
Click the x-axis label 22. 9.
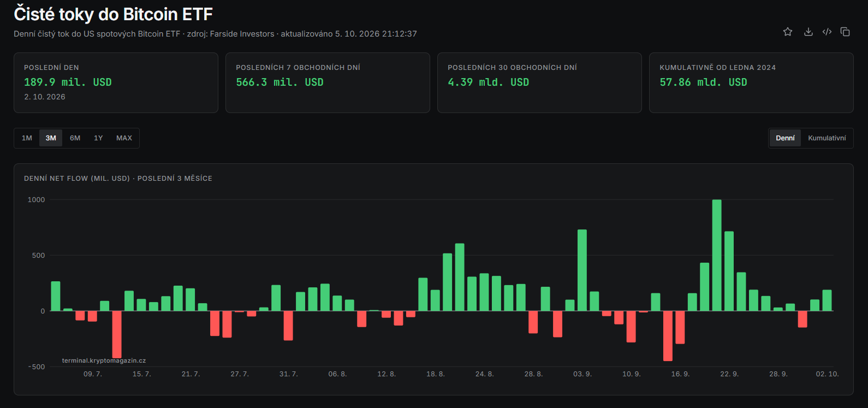tap(729, 374)
